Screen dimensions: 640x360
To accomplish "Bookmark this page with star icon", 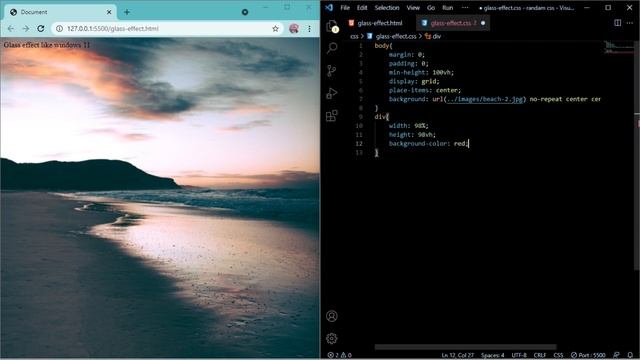I will tap(276, 29).
